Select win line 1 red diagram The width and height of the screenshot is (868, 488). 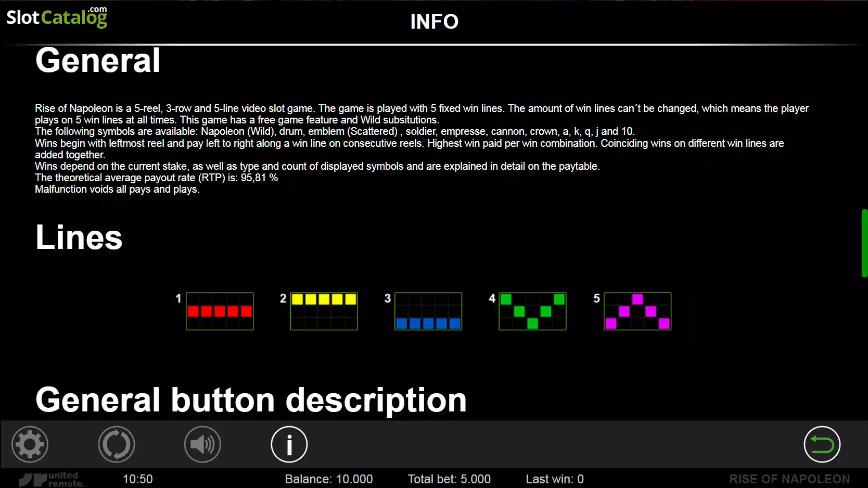click(x=220, y=311)
